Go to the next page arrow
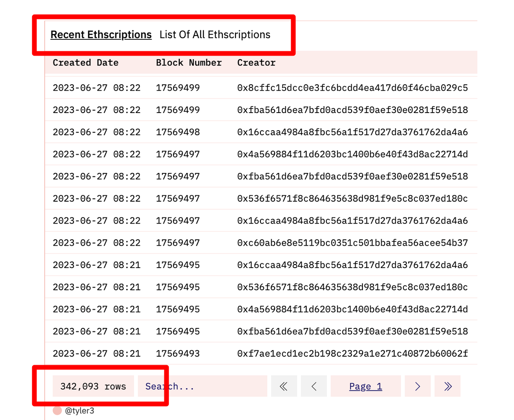514x420 pixels. click(x=418, y=386)
